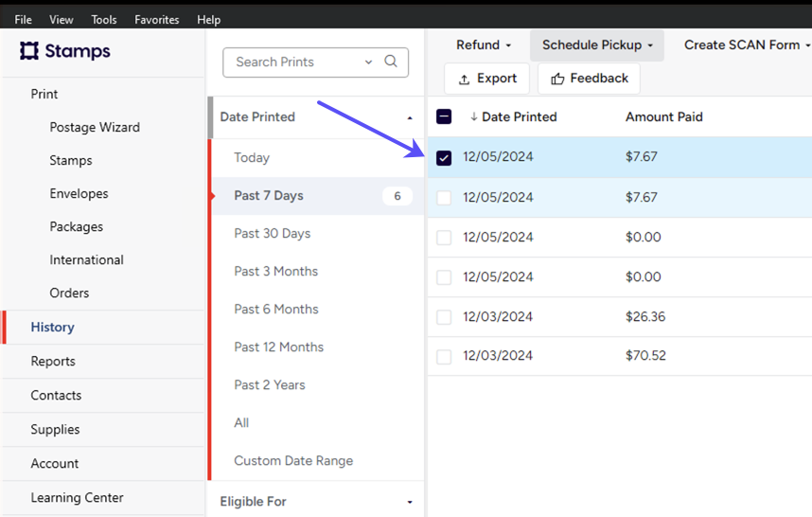Click the $26.36 amount cell
This screenshot has width=812, height=517.
coord(645,316)
